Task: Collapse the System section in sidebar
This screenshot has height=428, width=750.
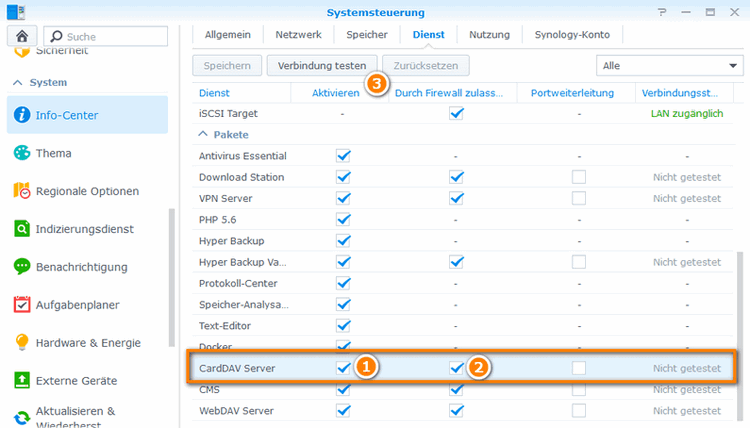Action: 18,82
